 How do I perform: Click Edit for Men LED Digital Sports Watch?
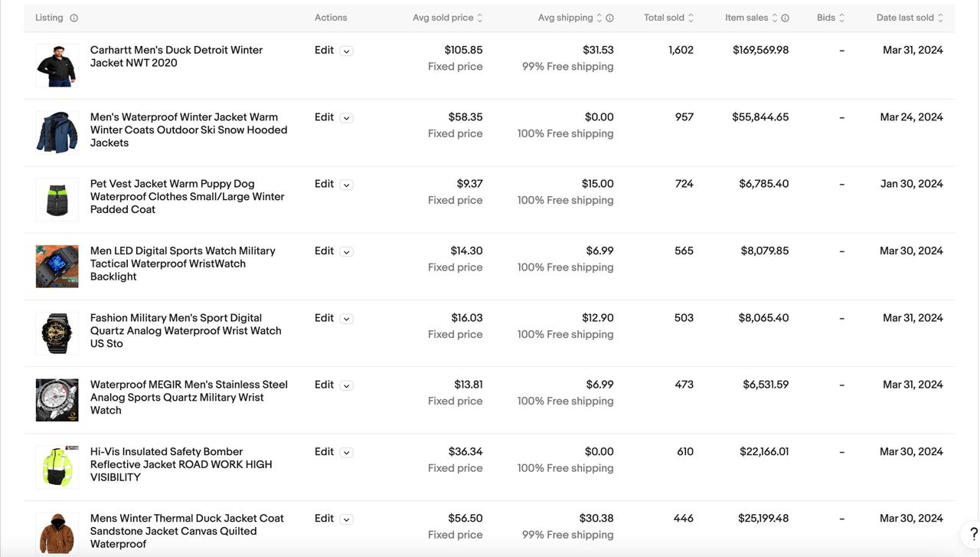click(x=324, y=251)
